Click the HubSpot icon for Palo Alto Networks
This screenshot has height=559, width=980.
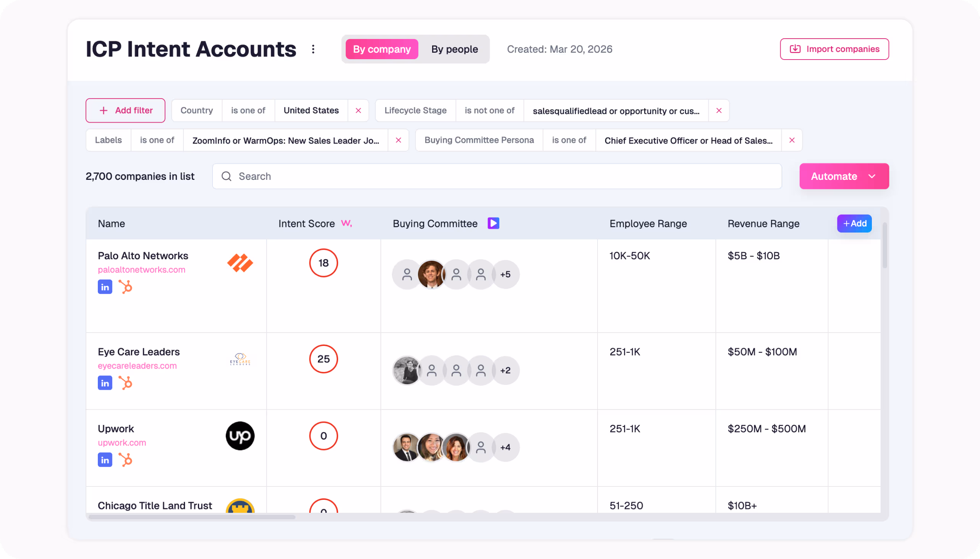coord(126,286)
